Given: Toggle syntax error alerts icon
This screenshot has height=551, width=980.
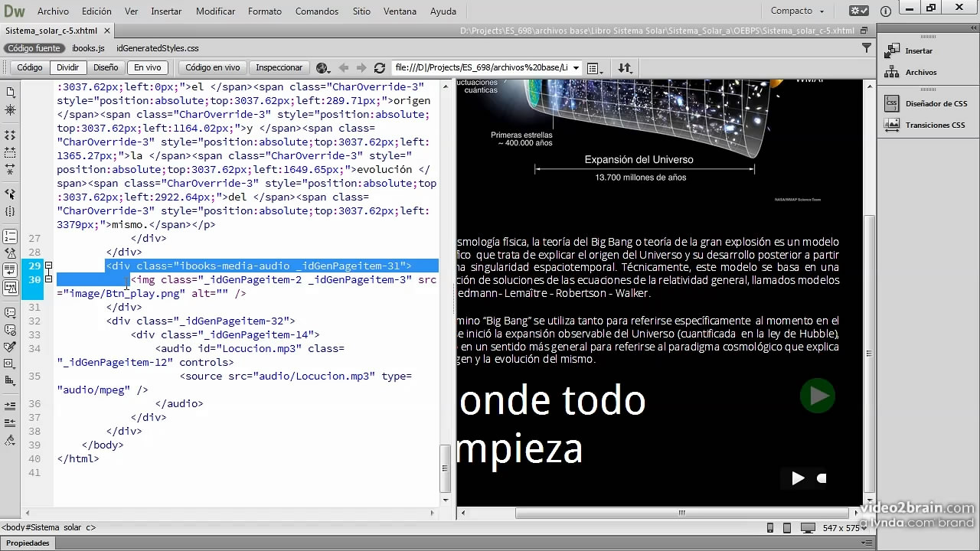Looking at the screenshot, I should pyautogui.click(x=10, y=288).
